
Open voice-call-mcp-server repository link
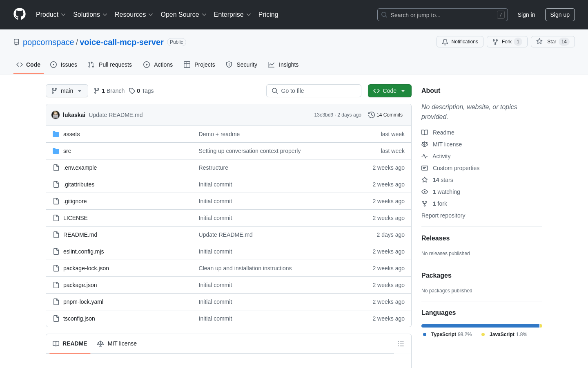[122, 42]
